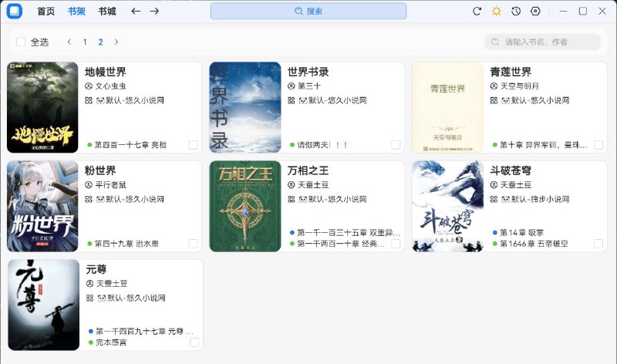Screen dimensions: 617x364
Task: Check the box on 青莲世界 card
Action: (598, 145)
